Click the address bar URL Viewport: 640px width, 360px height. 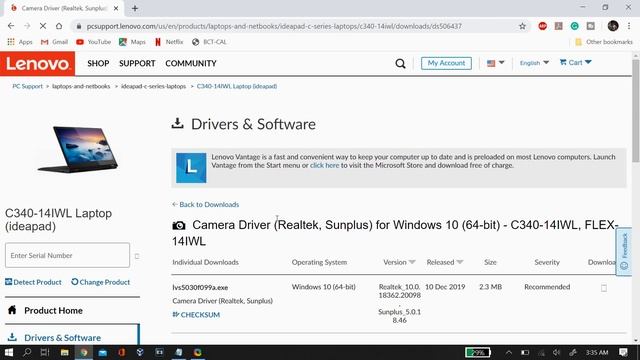coord(274,26)
